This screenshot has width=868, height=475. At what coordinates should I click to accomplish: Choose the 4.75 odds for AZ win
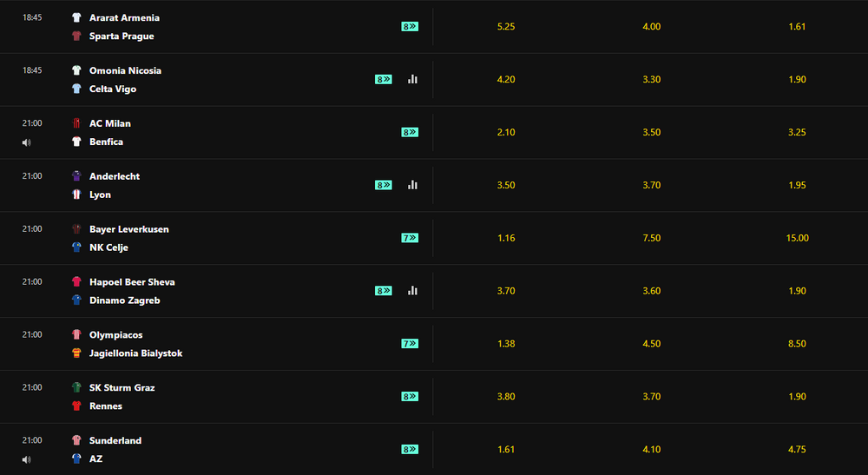point(797,450)
